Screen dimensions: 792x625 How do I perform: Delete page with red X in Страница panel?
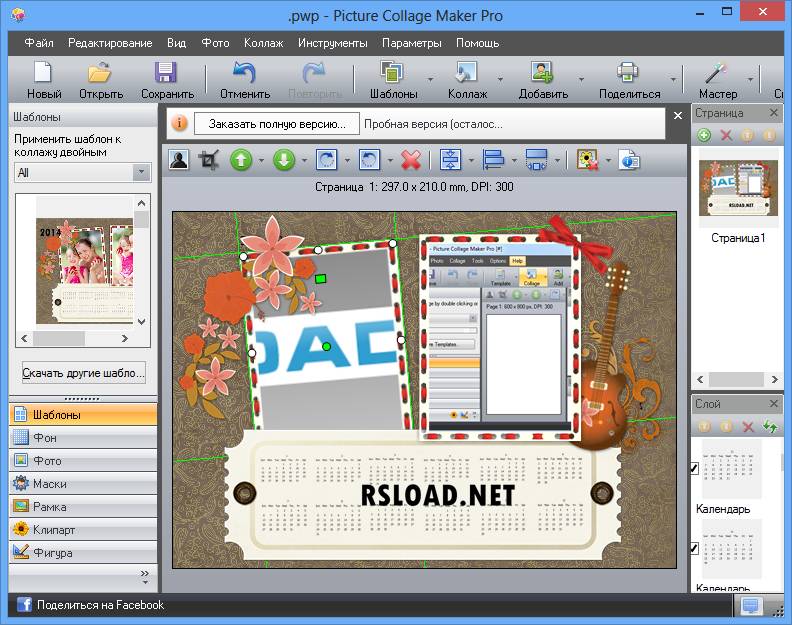pyautogui.click(x=726, y=135)
